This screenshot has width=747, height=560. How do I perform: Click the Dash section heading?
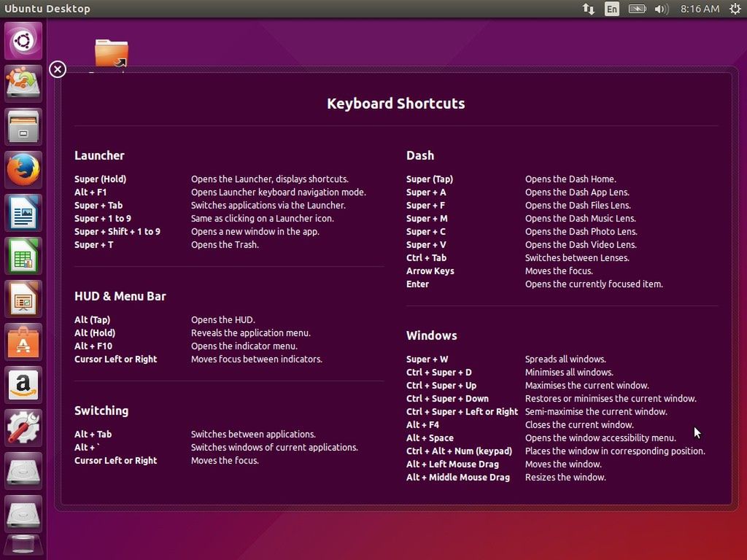tap(420, 156)
